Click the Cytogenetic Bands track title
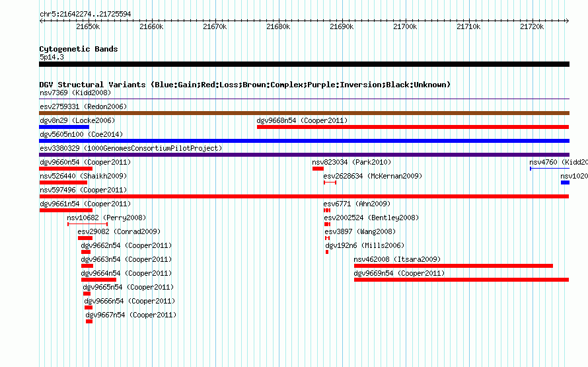The height and width of the screenshot is (367, 588). click(x=79, y=49)
